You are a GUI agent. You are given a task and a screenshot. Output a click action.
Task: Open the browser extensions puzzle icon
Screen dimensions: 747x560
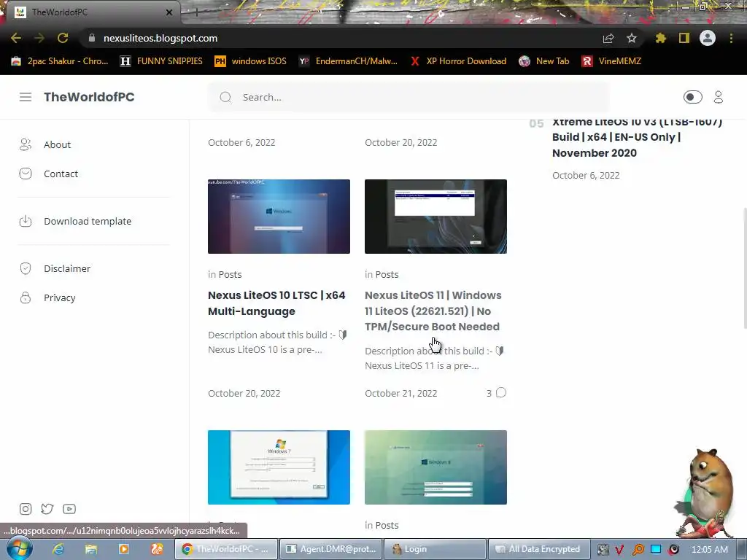click(661, 38)
